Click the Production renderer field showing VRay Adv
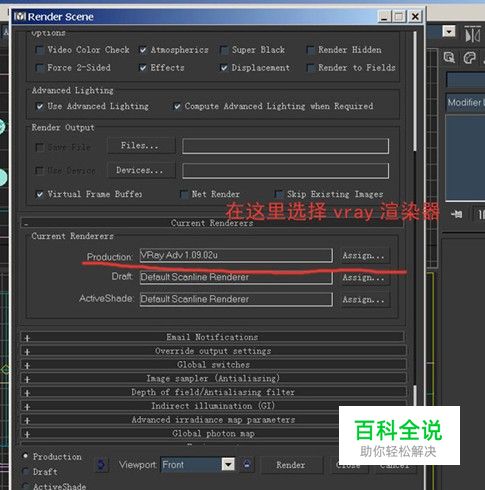This screenshot has width=485, height=490. click(236, 255)
